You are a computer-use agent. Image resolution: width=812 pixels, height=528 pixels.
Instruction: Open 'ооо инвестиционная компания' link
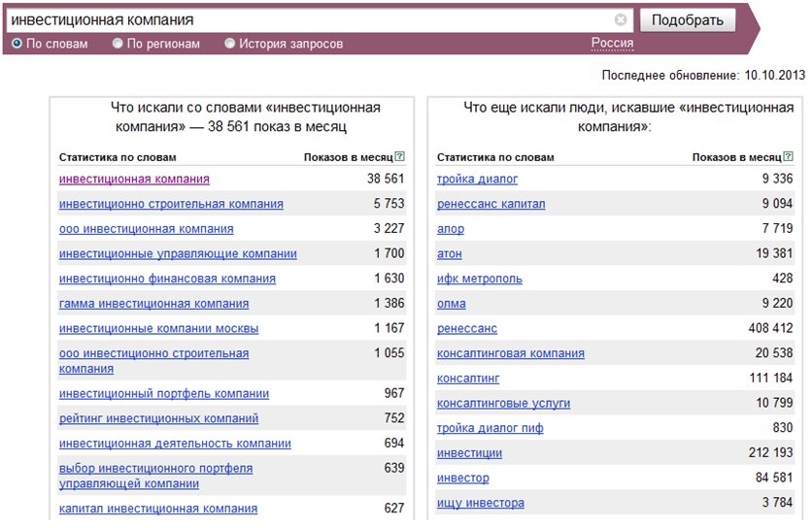(146, 229)
